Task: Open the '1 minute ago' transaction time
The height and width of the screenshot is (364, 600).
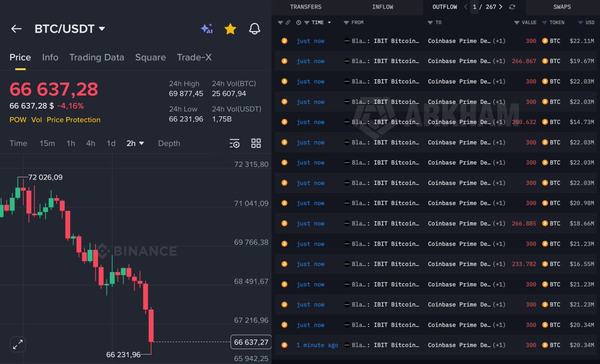Action: [x=317, y=345]
